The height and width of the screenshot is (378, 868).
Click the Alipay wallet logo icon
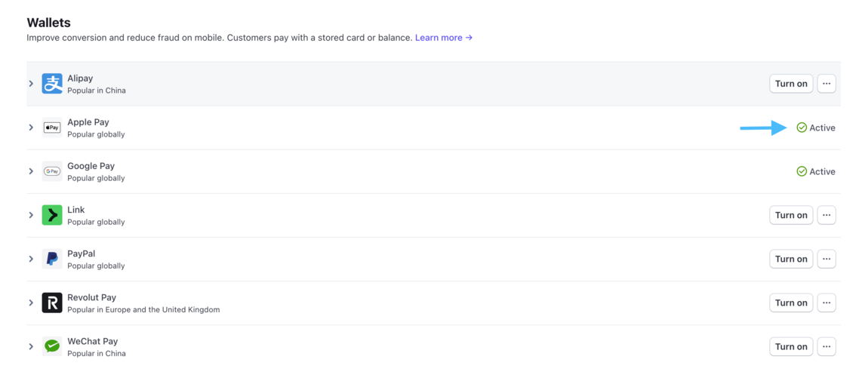(52, 84)
